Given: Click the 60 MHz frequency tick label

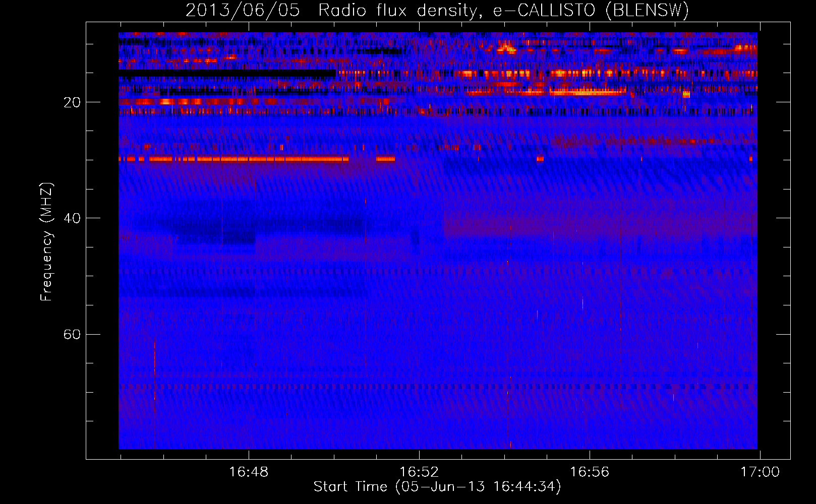Looking at the screenshot, I should point(72,334).
